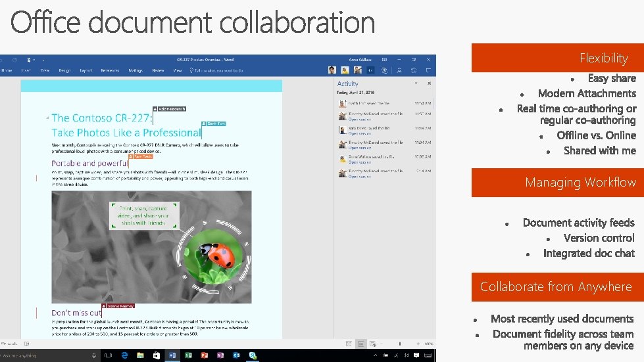
Task: Click Read Mode view in status bar
Action: point(349,344)
